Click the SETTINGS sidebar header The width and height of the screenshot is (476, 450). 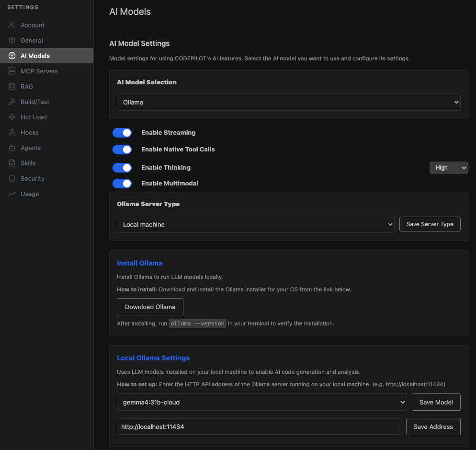click(x=23, y=7)
